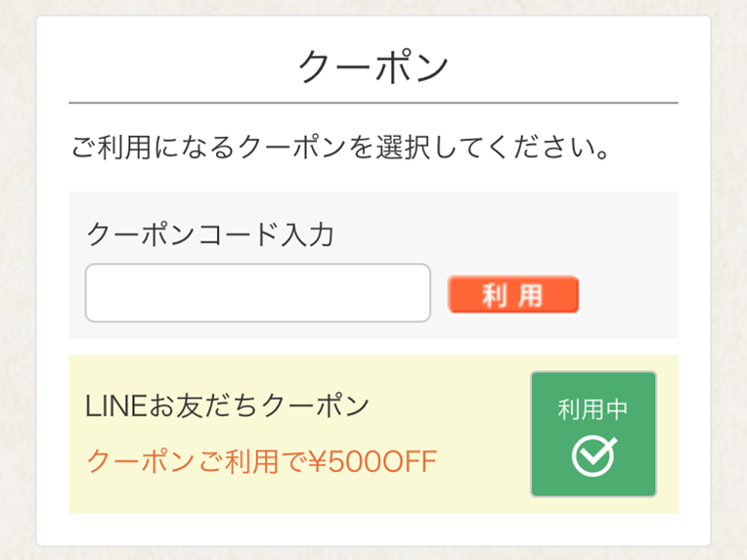The width and height of the screenshot is (747, 560).
Task: Click the checkmark icon on the green button
Action: tap(593, 455)
